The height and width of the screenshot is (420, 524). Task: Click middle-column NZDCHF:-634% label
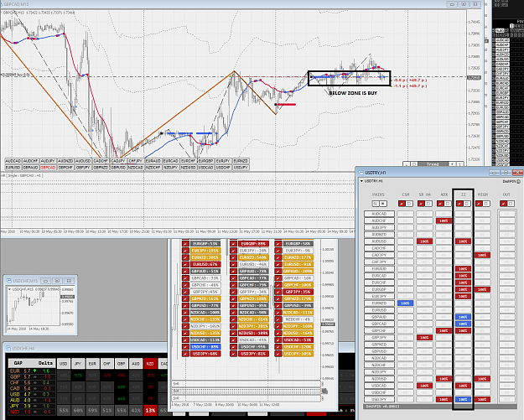click(254, 319)
